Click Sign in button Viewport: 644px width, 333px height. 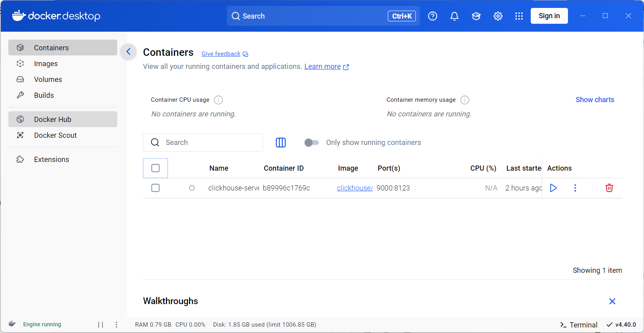549,16
